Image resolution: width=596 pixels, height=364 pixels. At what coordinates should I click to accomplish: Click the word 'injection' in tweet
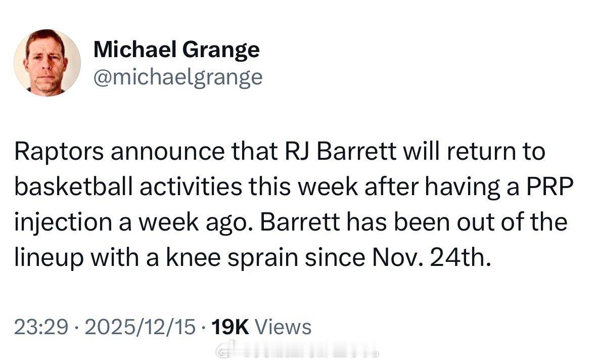[x=64, y=222]
